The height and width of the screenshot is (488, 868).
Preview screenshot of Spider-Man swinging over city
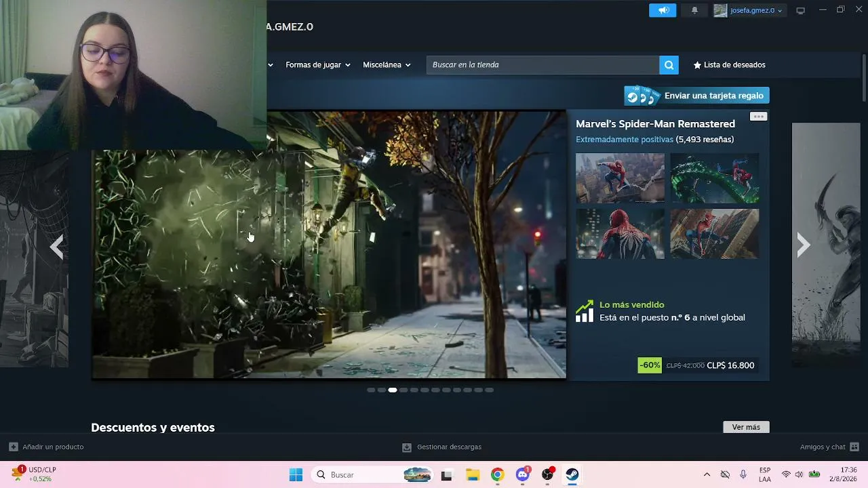pos(620,178)
